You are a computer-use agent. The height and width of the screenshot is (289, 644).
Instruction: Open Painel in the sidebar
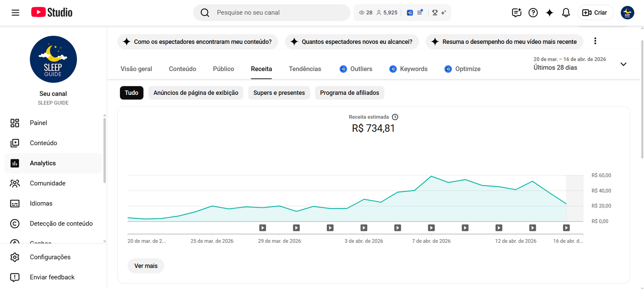[x=53, y=123]
